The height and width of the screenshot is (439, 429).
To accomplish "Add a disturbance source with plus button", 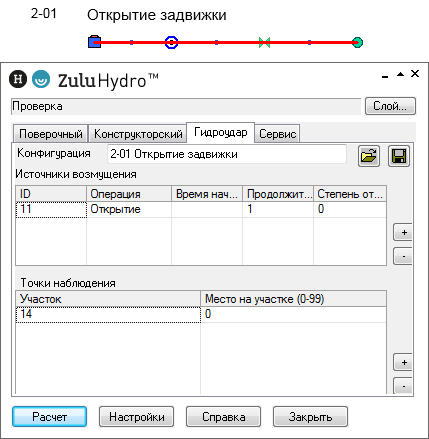I will coord(404,232).
